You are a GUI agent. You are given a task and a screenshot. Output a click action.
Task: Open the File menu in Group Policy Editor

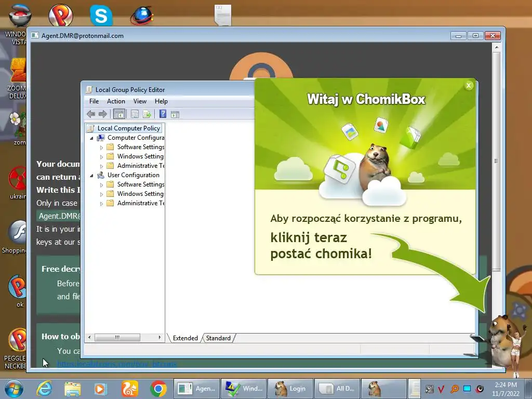pyautogui.click(x=94, y=101)
